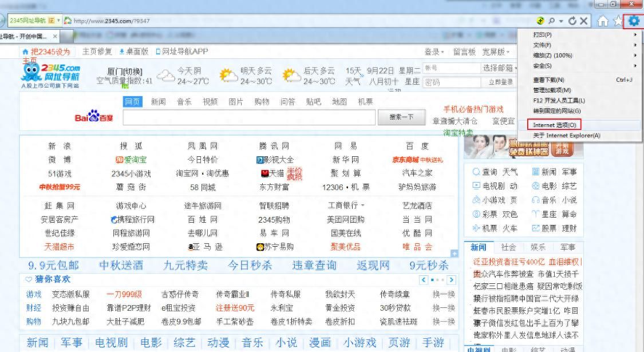Switch to Baidu 图片 search tab
This screenshot has width=644, height=352.
coord(236,102)
